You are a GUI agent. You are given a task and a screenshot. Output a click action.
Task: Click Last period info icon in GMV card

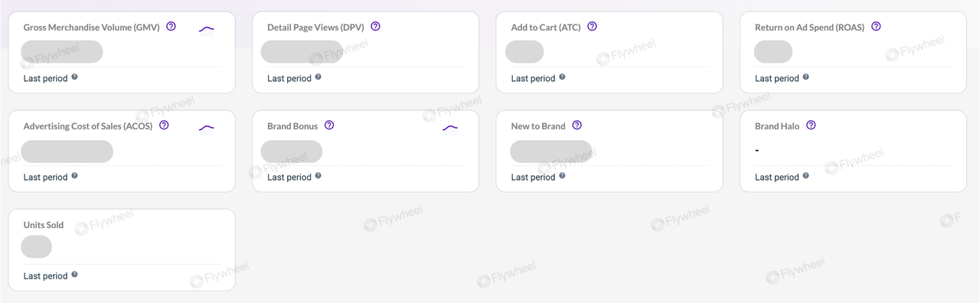[74, 77]
